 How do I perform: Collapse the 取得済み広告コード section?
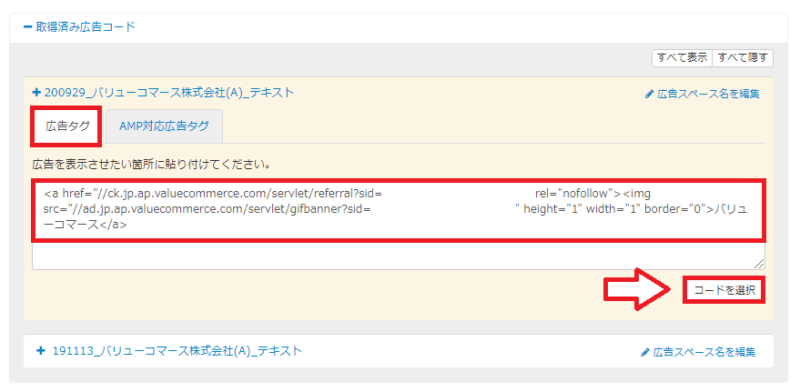tap(79, 27)
